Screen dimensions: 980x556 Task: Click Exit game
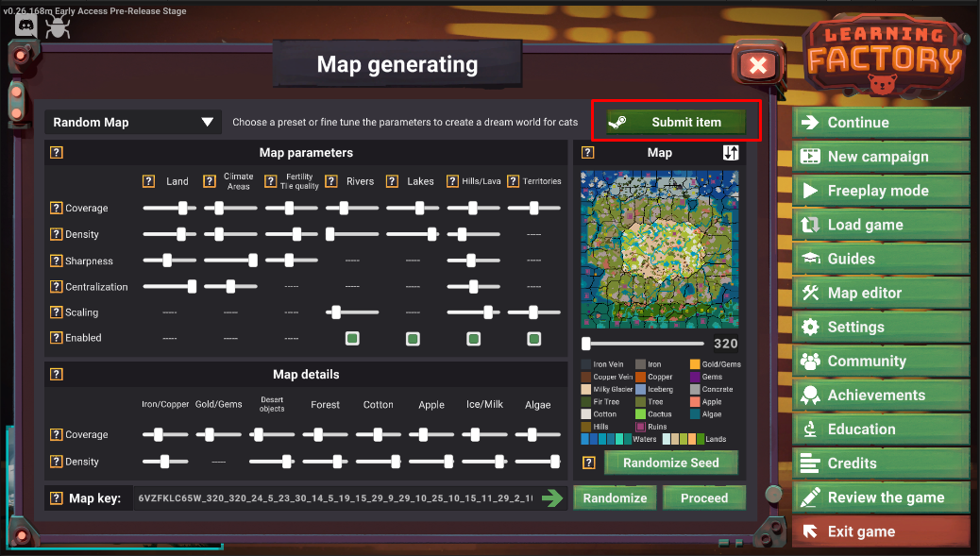pyautogui.click(x=881, y=531)
